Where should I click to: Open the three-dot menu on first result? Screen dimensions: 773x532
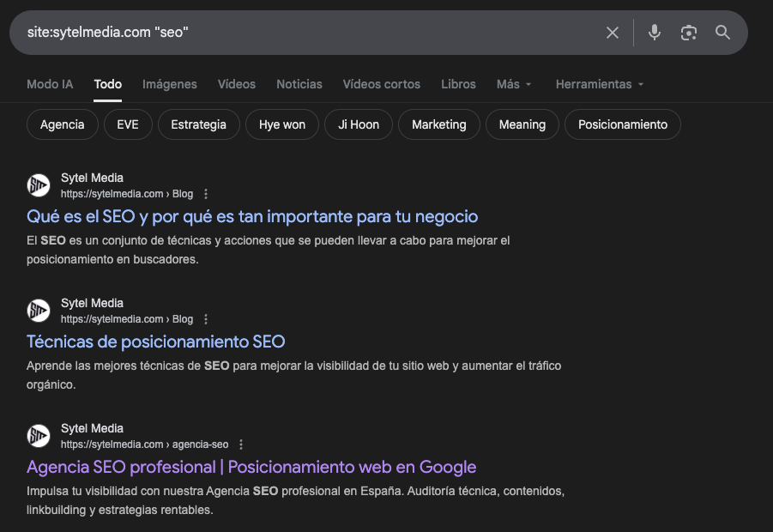(x=205, y=194)
